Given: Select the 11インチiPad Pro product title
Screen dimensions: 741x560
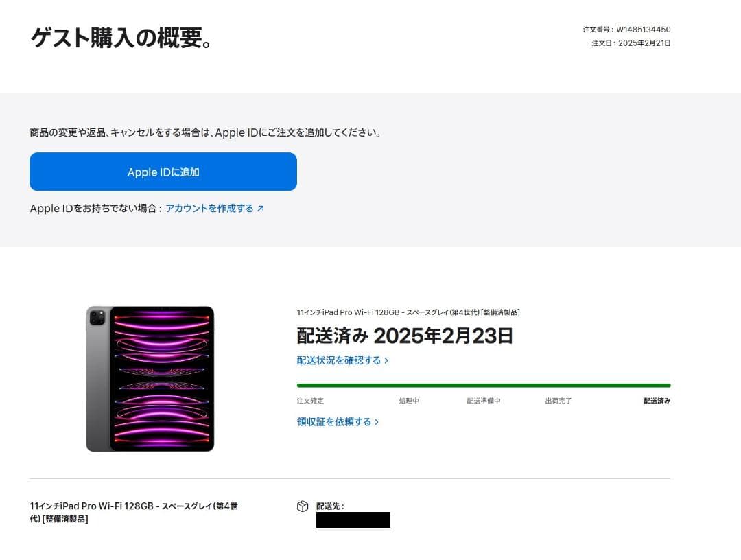Looking at the screenshot, I should [x=409, y=312].
